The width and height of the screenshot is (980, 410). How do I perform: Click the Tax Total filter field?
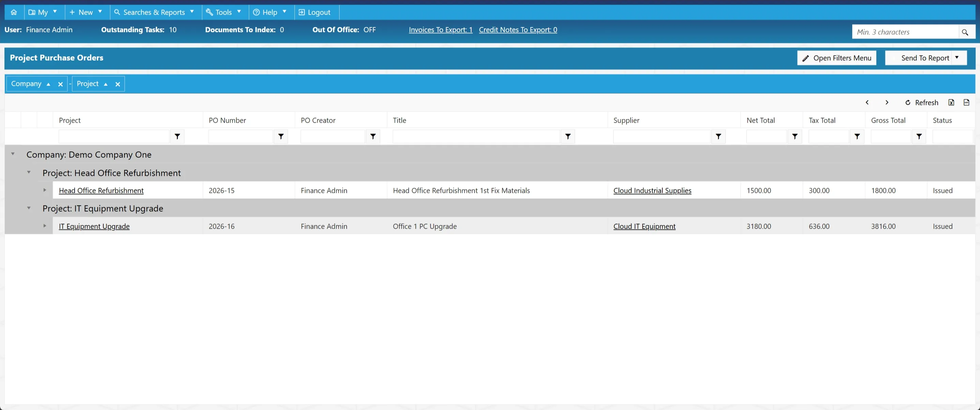click(829, 137)
